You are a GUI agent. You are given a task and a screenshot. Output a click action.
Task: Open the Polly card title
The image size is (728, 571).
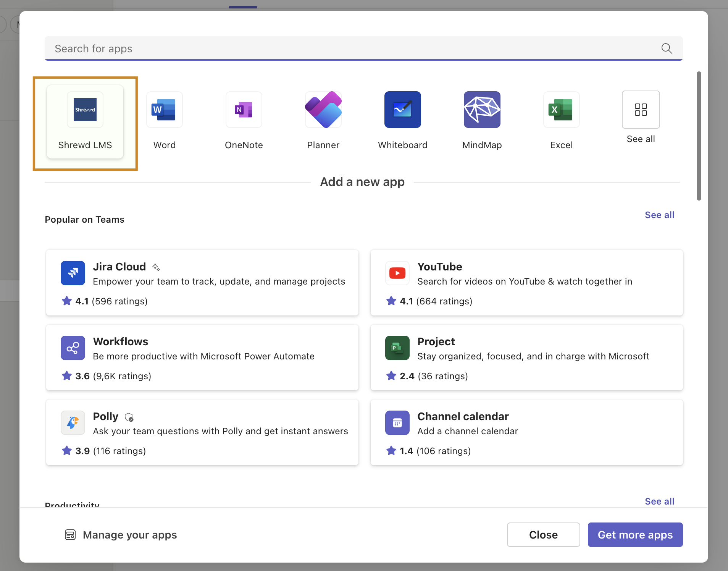coord(106,416)
